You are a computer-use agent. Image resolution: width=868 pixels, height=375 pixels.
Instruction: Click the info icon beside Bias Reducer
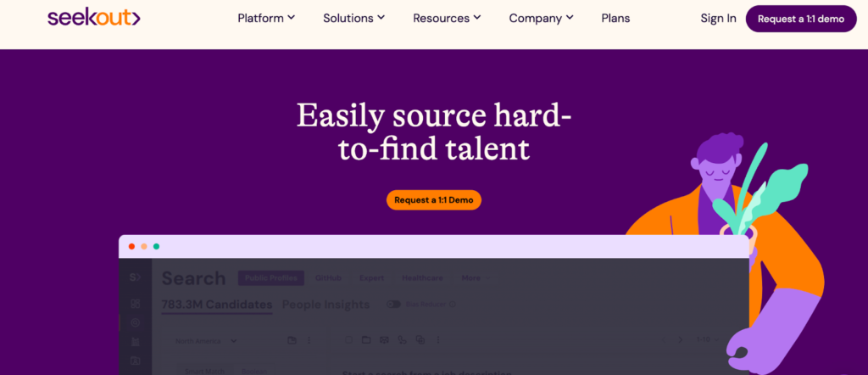pos(453,305)
